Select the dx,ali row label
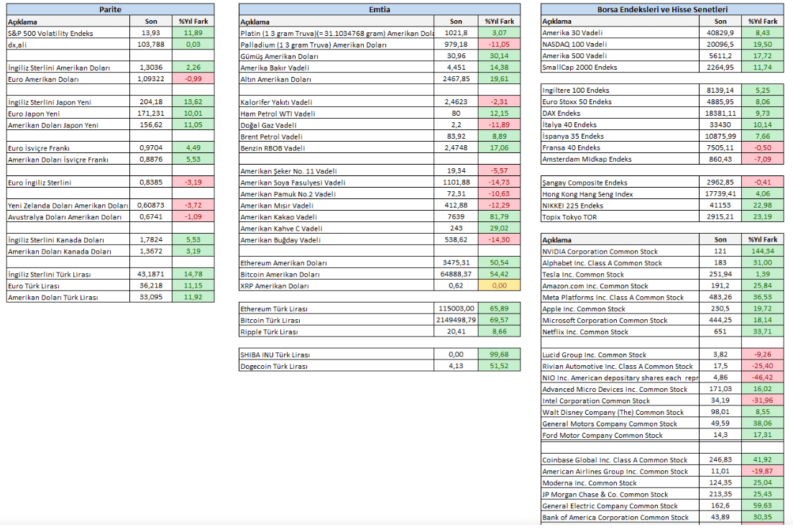The width and height of the screenshot is (793, 532). coord(68,45)
